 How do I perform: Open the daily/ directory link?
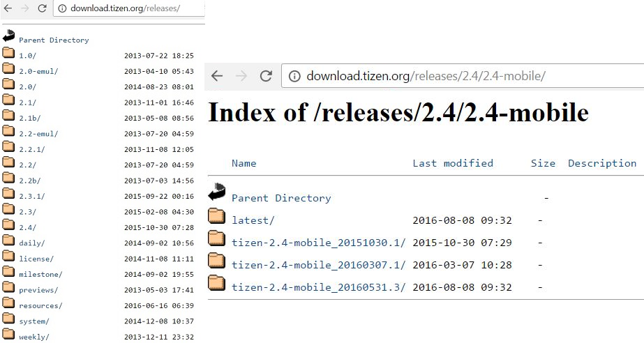32,243
